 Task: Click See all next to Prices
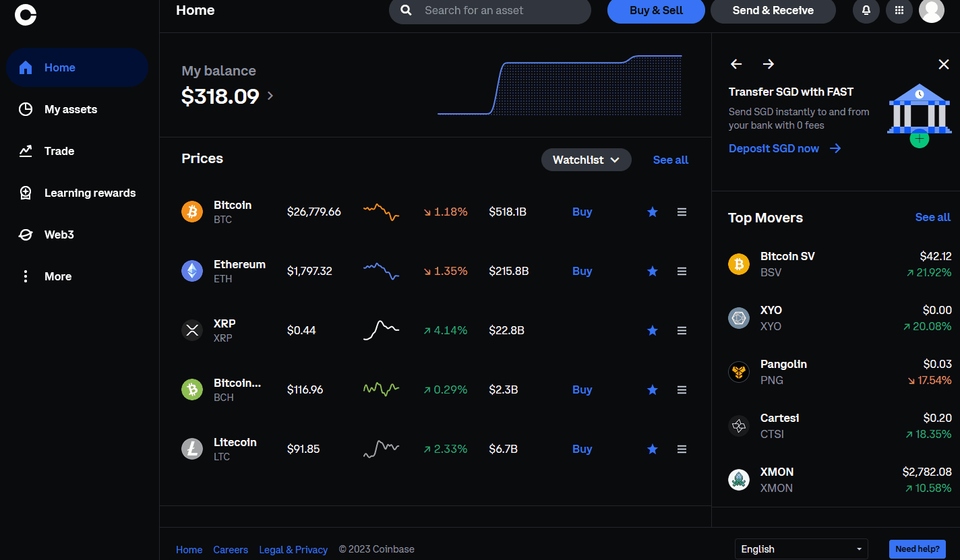point(671,160)
